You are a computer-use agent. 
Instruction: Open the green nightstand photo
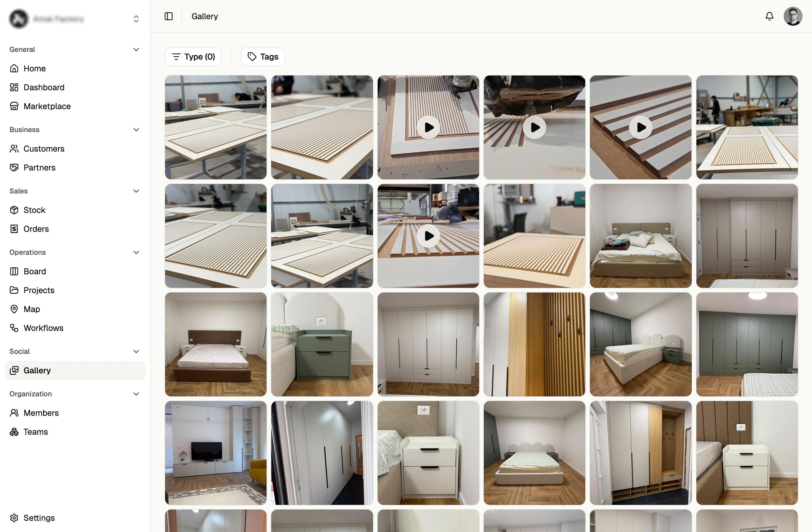[322, 344]
